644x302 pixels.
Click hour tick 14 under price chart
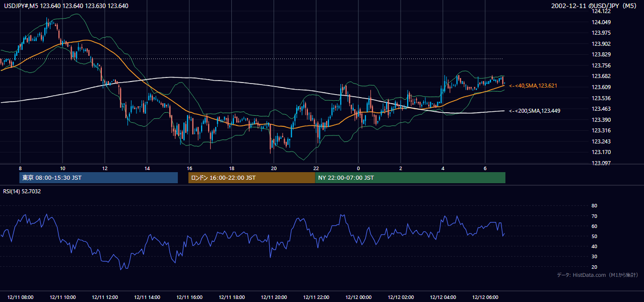point(147,168)
